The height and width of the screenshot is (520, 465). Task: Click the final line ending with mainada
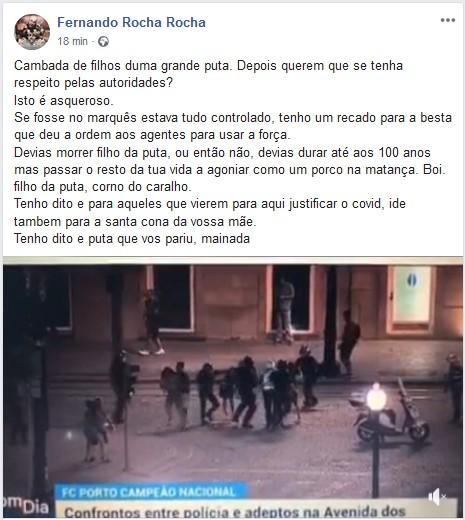click(x=132, y=239)
